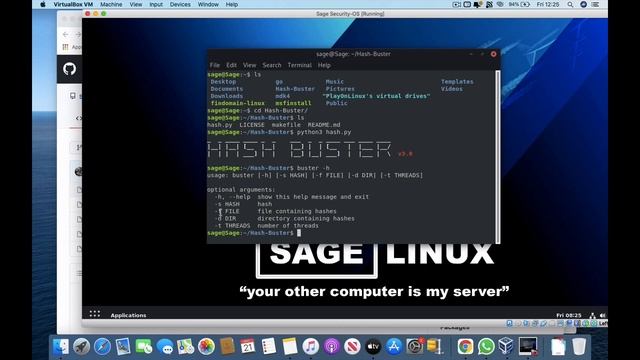This screenshot has height=360, width=640.
Task: Open News from the Dock
Action: coord(352,347)
